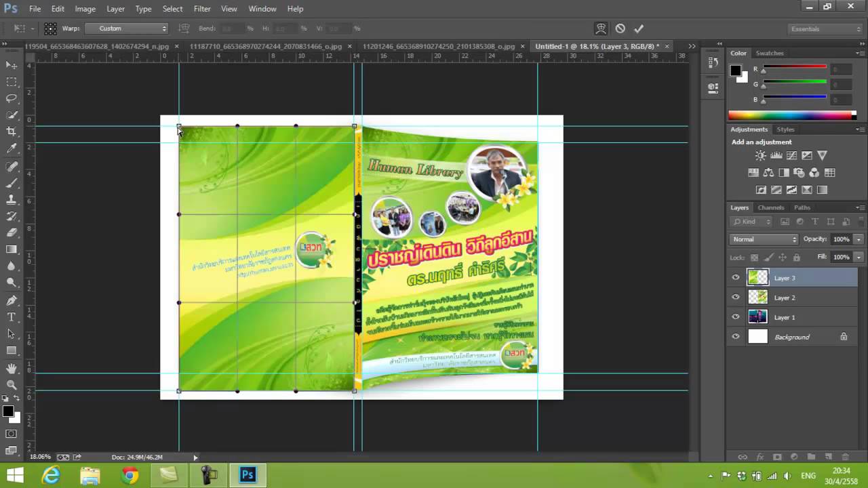Viewport: 868px width, 488px height.
Task: Select the Zoom tool
Action: 12,385
